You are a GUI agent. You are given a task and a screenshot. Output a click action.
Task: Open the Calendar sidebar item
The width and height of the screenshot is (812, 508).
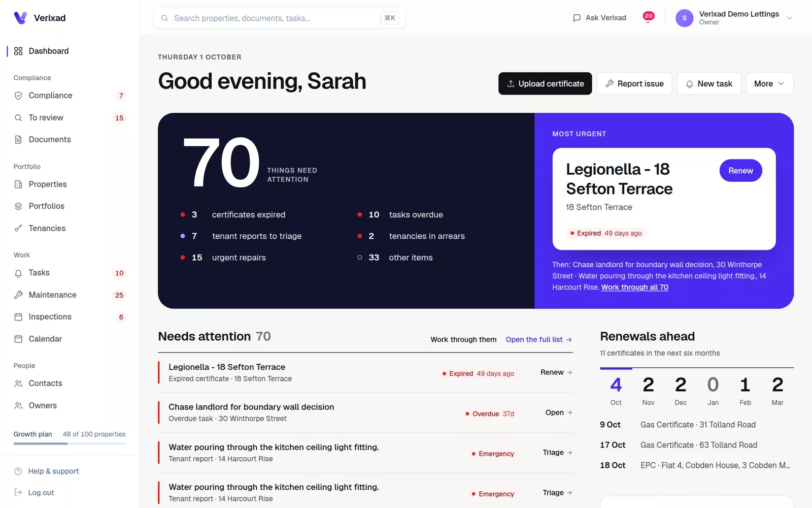(x=70, y=339)
